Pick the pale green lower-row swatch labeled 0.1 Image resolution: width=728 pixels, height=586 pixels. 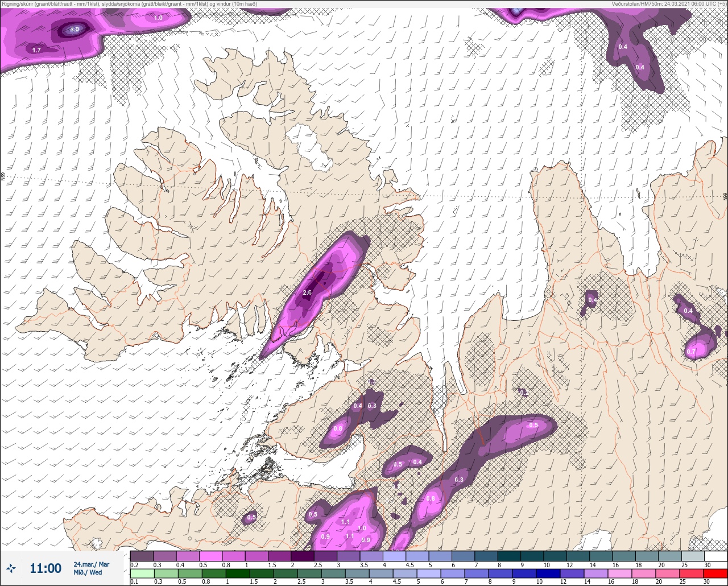click(142, 573)
